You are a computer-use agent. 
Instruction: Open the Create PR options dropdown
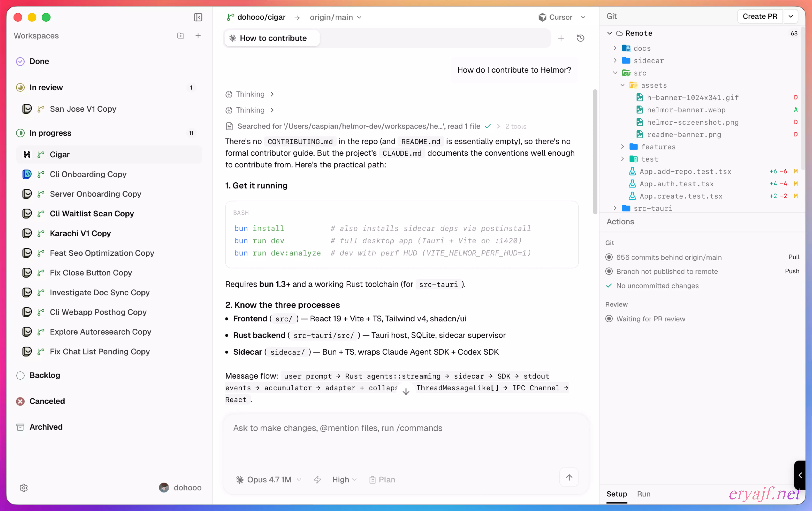click(790, 16)
